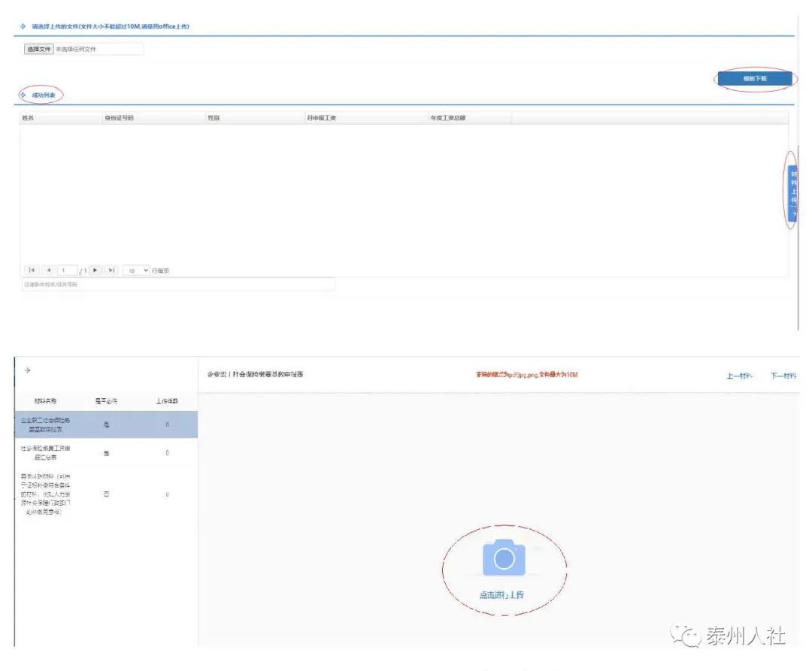Click the 选择文件 choose file button
Image resolution: width=812 pixels, height=671 pixels.
pyautogui.click(x=39, y=49)
